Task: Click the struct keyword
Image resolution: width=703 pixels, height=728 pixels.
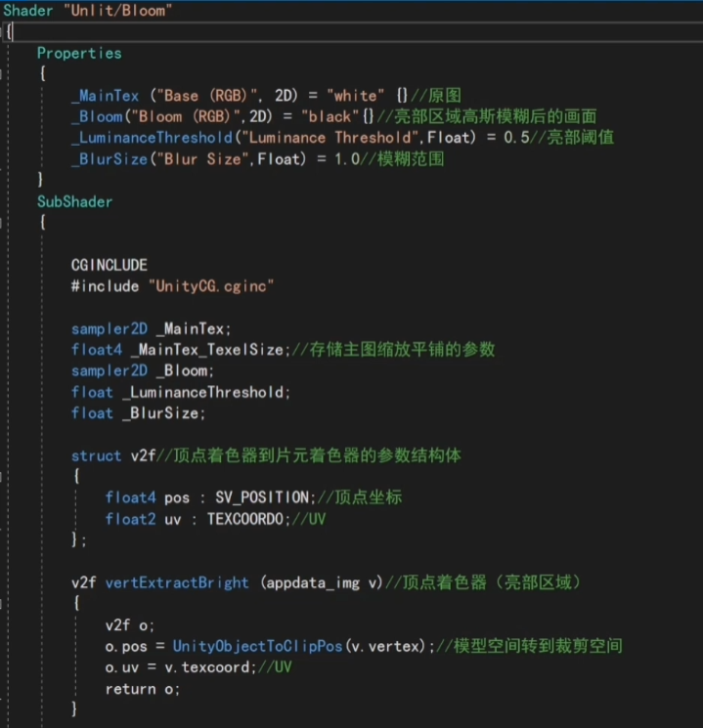Action: pos(97,456)
